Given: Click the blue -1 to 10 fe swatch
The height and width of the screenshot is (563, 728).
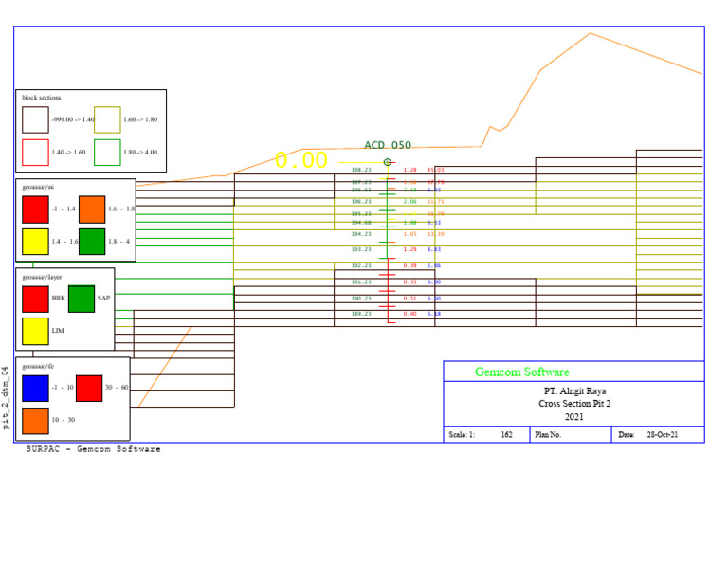Looking at the screenshot, I should pos(35,388).
